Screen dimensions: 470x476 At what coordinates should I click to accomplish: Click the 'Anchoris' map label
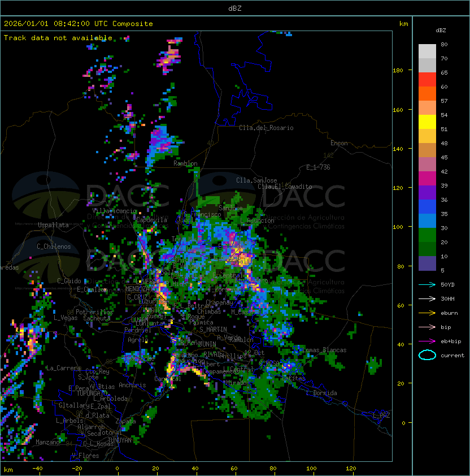tap(132, 385)
